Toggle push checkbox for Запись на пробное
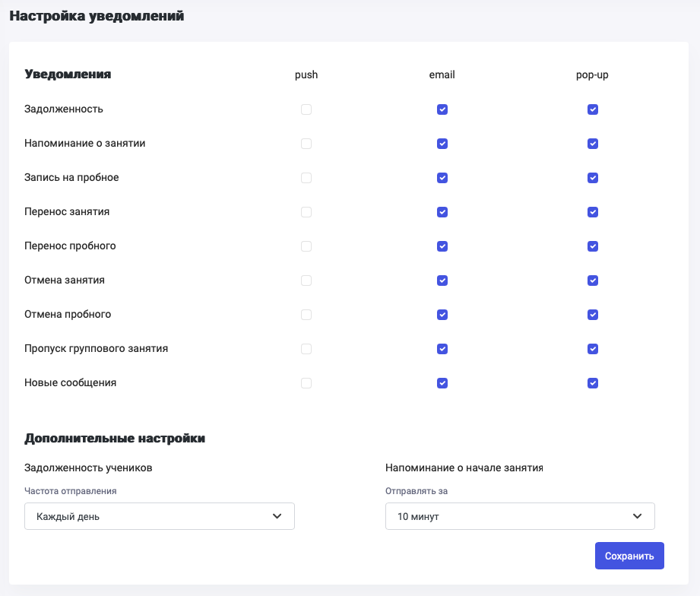700x596 pixels. coord(306,178)
